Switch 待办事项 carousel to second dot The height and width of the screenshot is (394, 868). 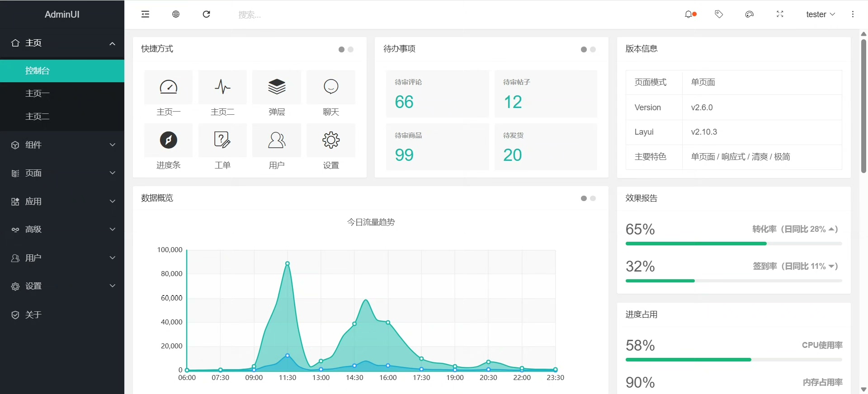tap(593, 49)
